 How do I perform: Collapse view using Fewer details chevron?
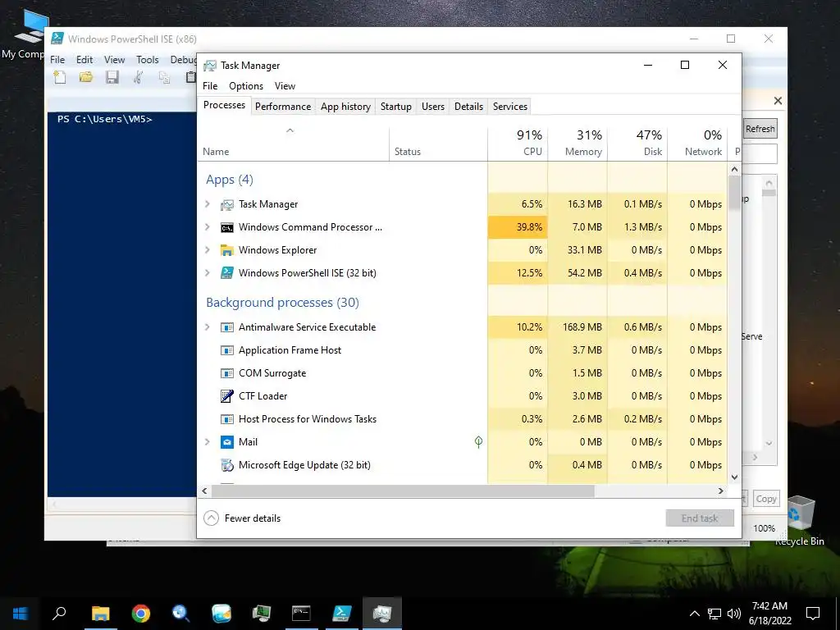click(x=212, y=518)
